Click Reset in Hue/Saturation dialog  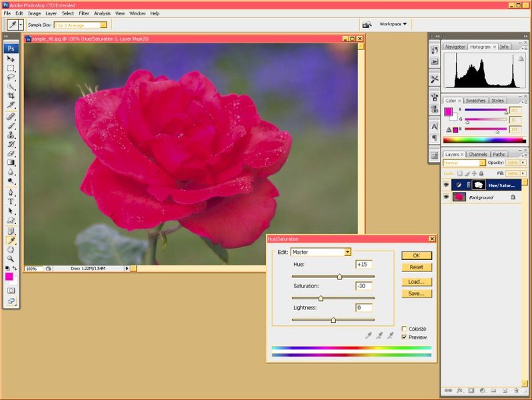[x=417, y=267]
